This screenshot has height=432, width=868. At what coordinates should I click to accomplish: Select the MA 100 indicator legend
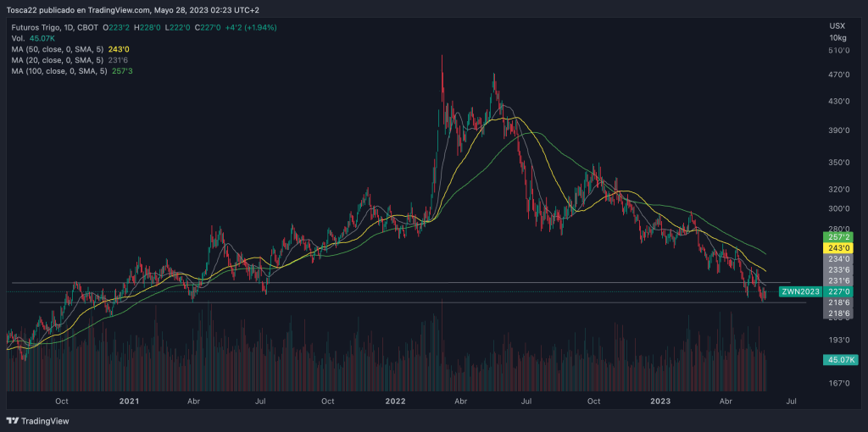click(61, 71)
